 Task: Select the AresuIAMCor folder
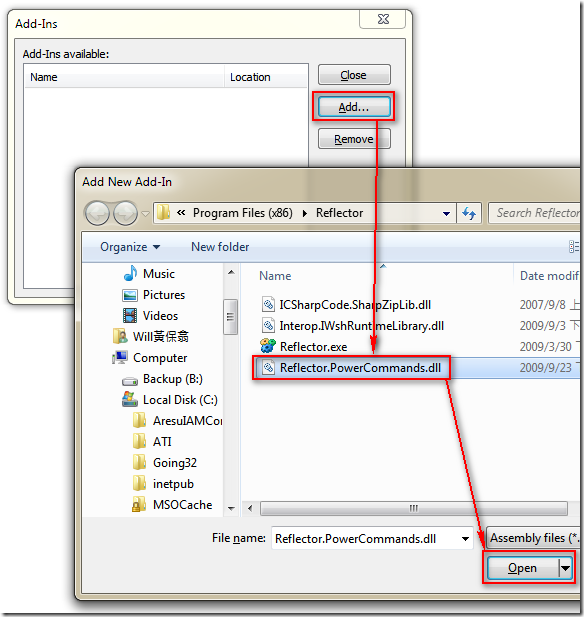187,421
